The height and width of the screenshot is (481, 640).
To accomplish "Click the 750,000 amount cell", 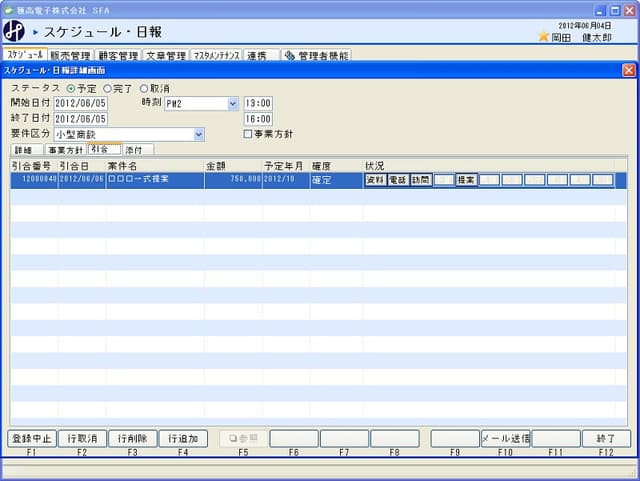I will coord(233,180).
